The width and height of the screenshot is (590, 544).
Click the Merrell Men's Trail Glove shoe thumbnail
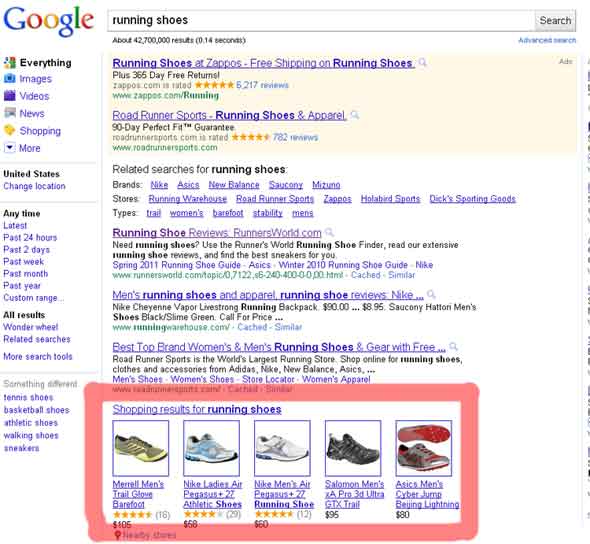pos(141,448)
